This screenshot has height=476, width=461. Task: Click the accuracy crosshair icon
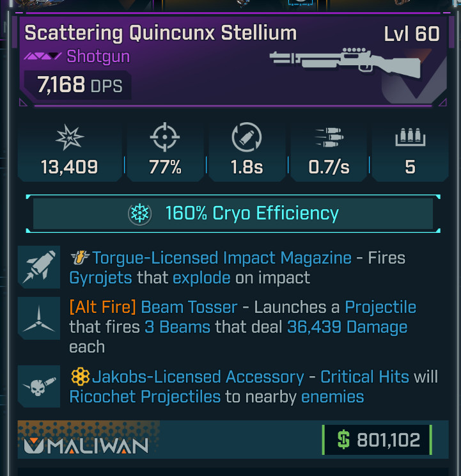(x=165, y=137)
